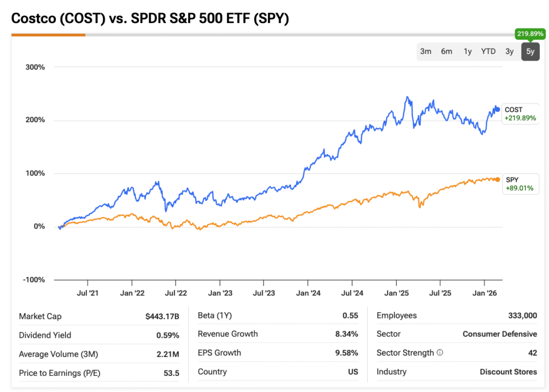Click the orange SPY line endpoint dot
This screenshot has width=549, height=392.
click(x=498, y=180)
